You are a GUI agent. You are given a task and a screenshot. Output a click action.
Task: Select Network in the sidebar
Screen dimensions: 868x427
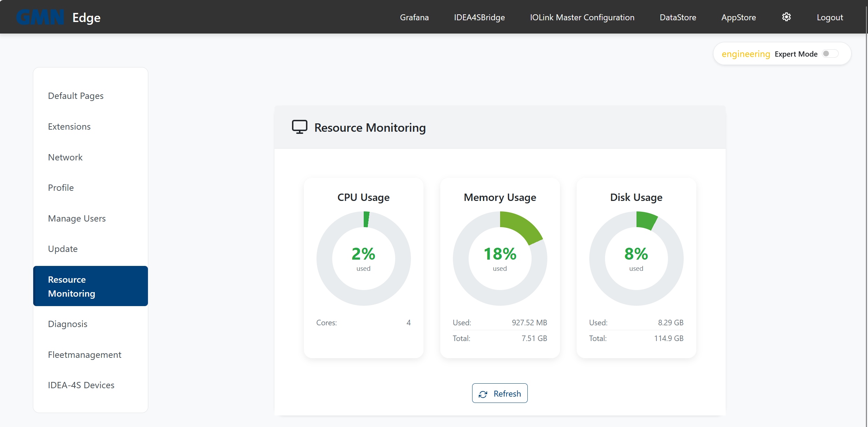pyautogui.click(x=65, y=157)
